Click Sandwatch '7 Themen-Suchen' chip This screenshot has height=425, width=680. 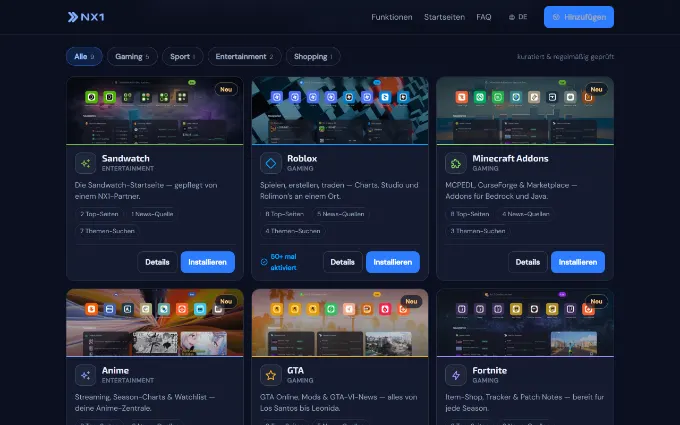click(x=107, y=231)
